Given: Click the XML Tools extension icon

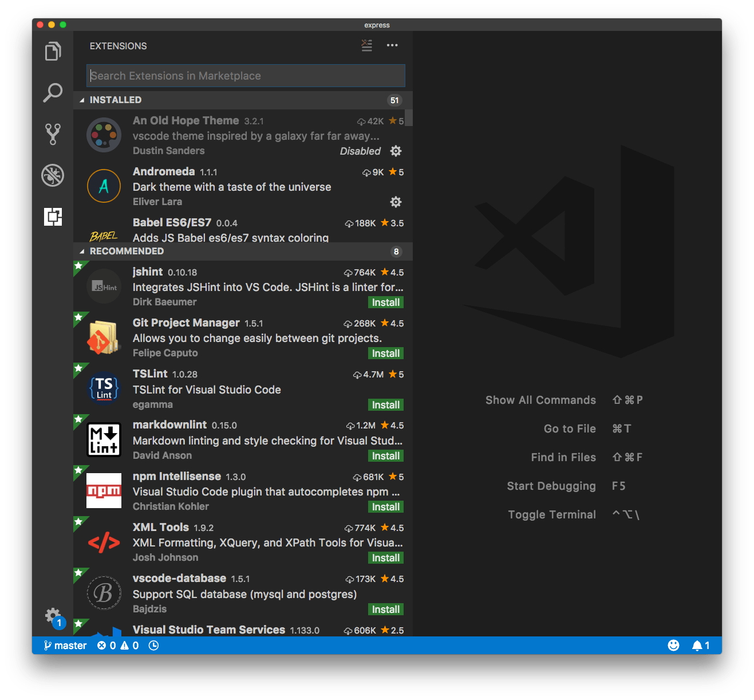Looking at the screenshot, I should pos(104,542).
